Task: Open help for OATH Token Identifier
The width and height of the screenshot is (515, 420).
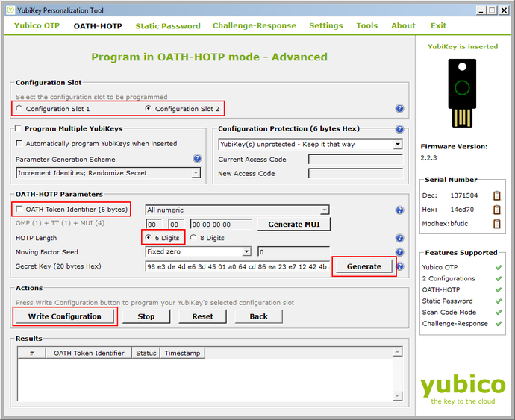Action: [x=399, y=210]
